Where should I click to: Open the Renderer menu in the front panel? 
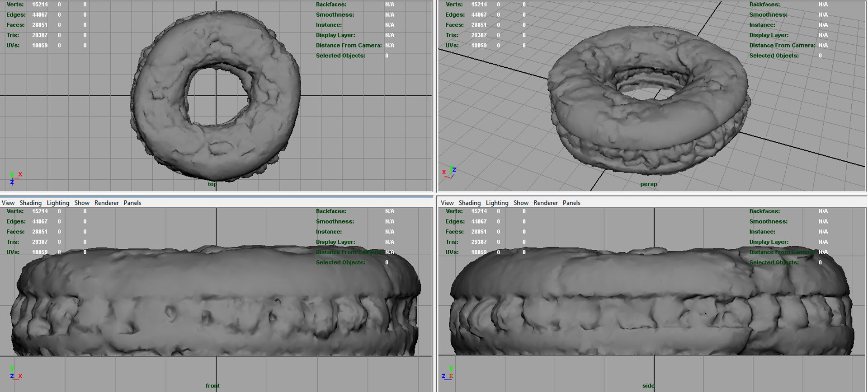point(107,203)
